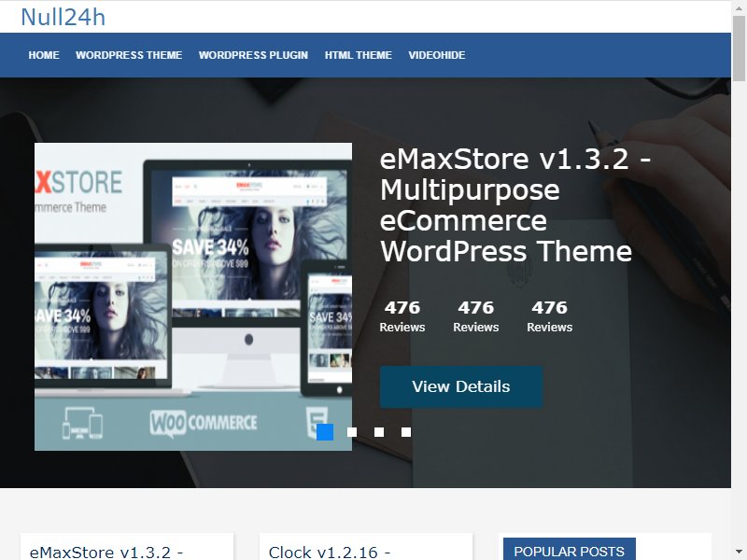Click the scrollbar down arrow
This screenshot has height=560, width=747.
coord(740,553)
